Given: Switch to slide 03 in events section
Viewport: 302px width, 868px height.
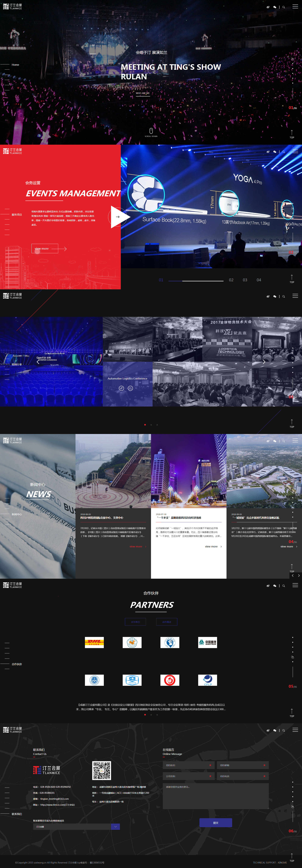Looking at the screenshot, I should coord(245,280).
